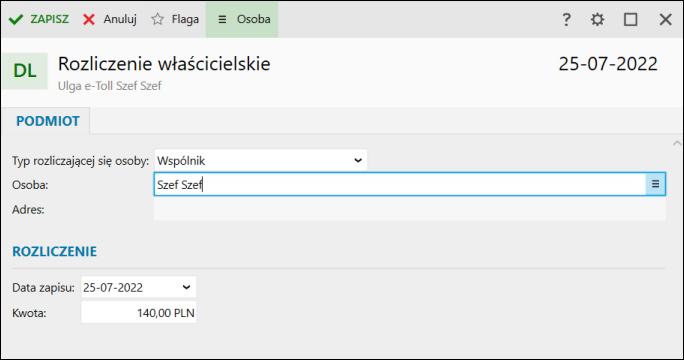Collapse section using the chevron up arrow
Image resolution: width=684 pixels, height=360 pixels.
point(677,143)
